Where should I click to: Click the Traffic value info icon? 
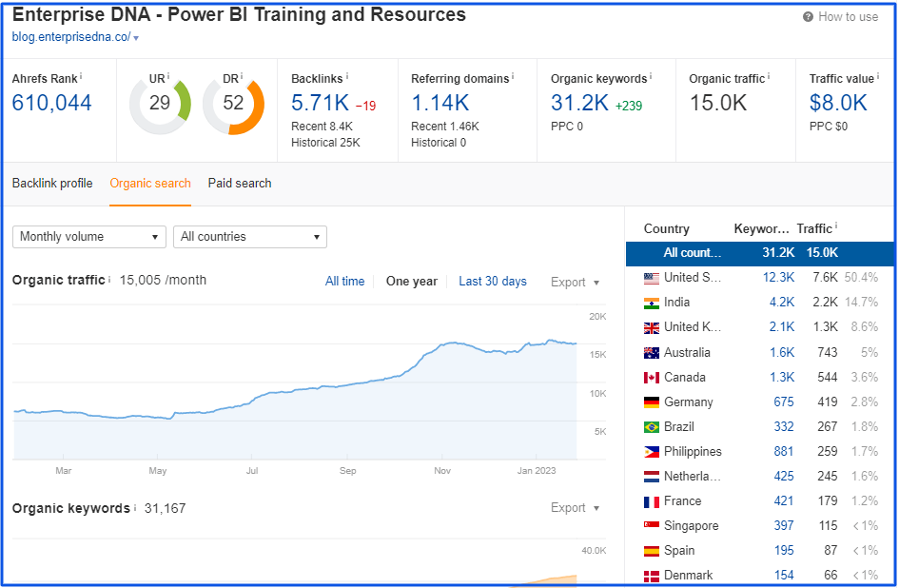click(878, 76)
